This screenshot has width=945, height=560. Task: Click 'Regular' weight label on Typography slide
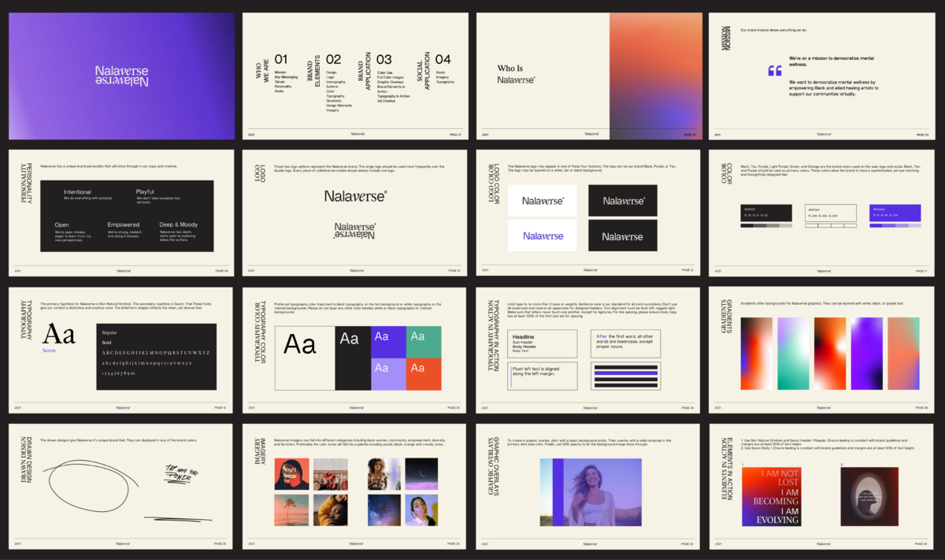[109, 332]
